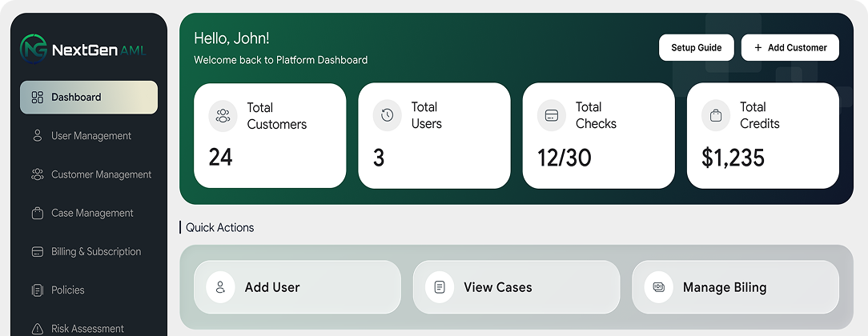Select the Total Checks card
Image resolution: width=868 pixels, height=336 pixels.
(599, 136)
